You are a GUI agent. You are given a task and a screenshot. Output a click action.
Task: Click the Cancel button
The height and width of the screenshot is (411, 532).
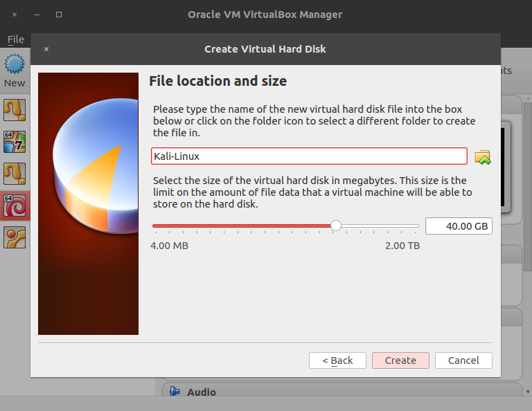coord(463,360)
